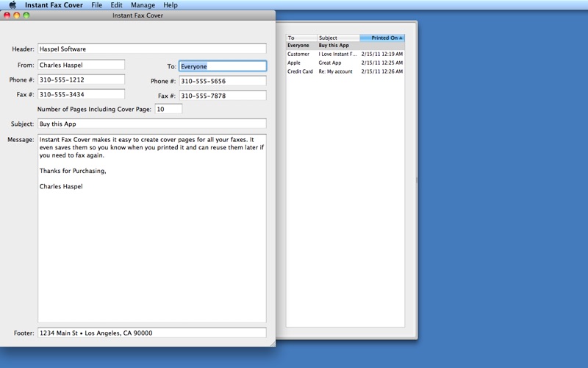Screen dimensions: 588x368
Task: Click the Number of Pages field
Action: tap(168, 109)
